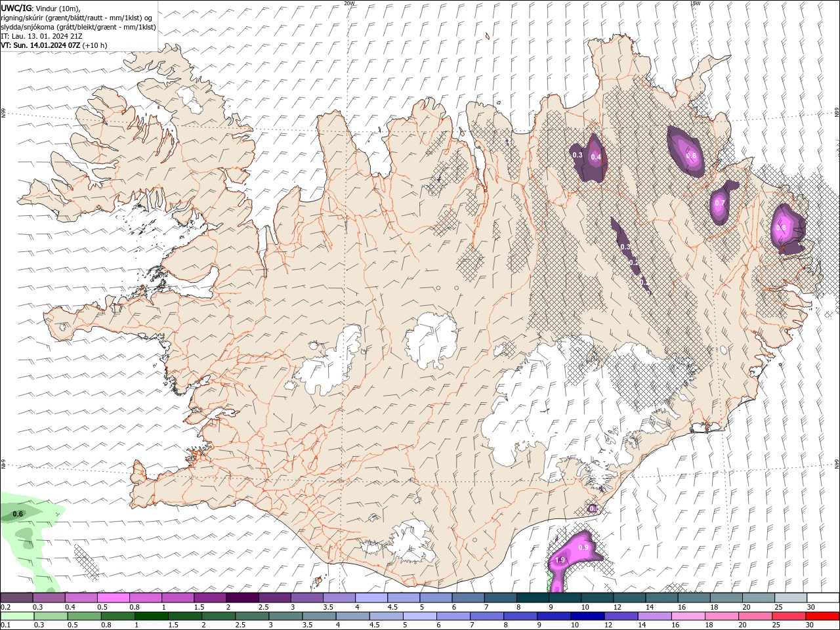Click the "slydda/snjókoma" snow legend description line
The width and height of the screenshot is (840, 630).
78,27
